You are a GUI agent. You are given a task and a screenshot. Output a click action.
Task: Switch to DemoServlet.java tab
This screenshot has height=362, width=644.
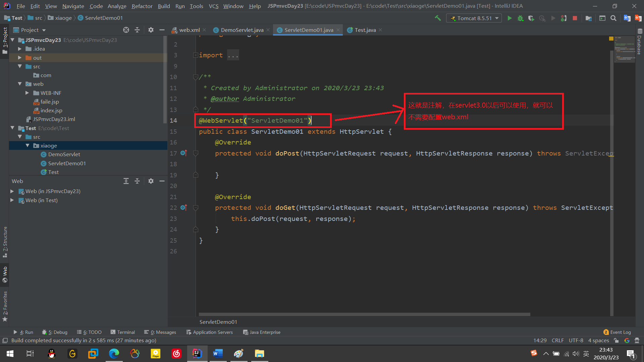coord(242,30)
